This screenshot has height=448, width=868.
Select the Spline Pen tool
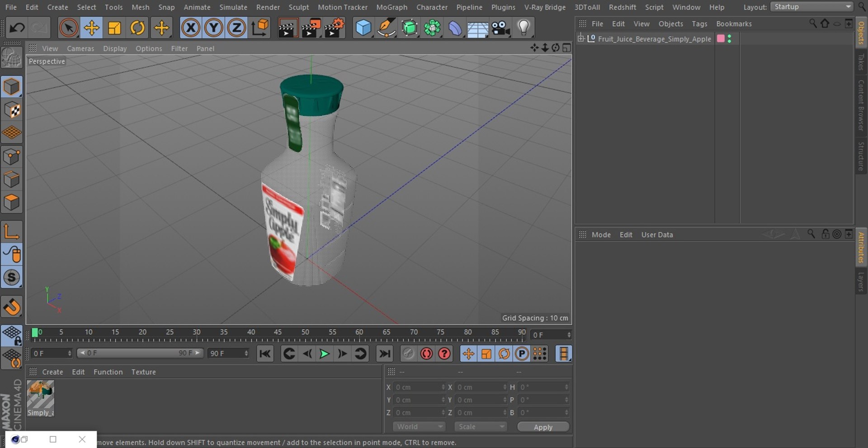click(x=386, y=28)
